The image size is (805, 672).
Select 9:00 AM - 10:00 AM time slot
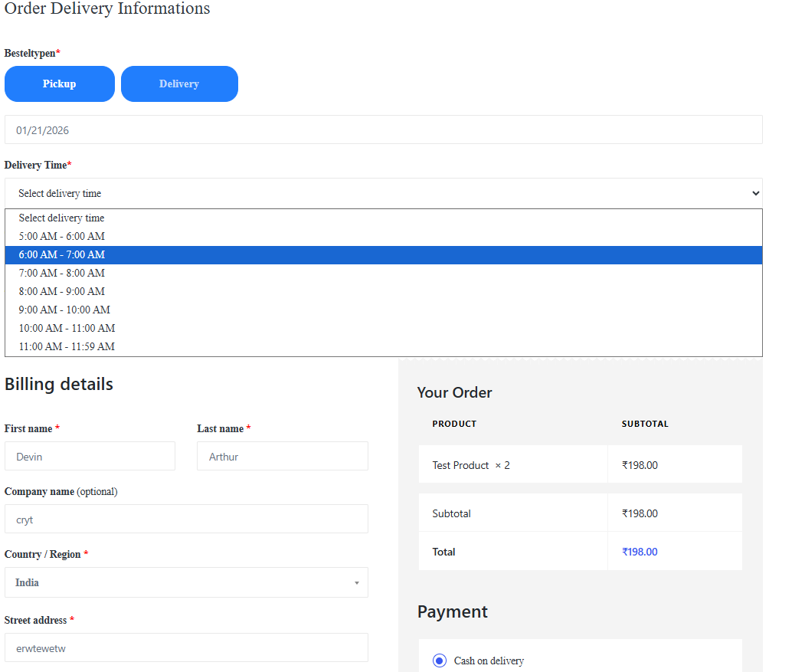click(64, 310)
